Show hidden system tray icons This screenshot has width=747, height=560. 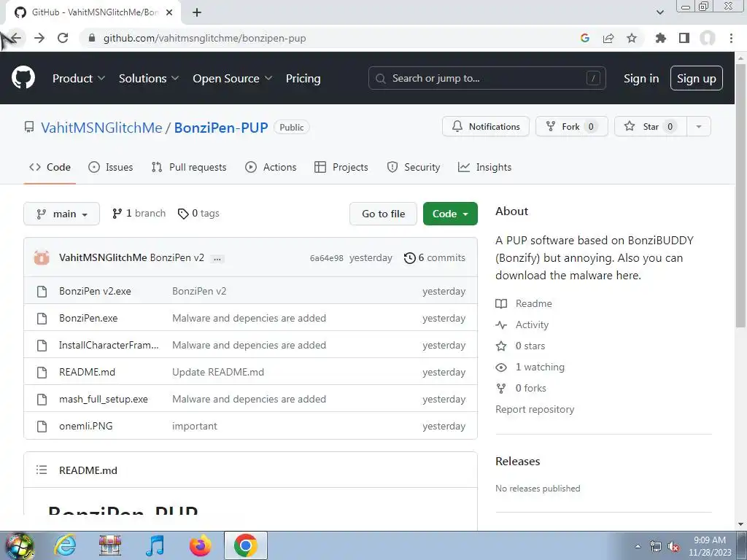click(x=638, y=547)
